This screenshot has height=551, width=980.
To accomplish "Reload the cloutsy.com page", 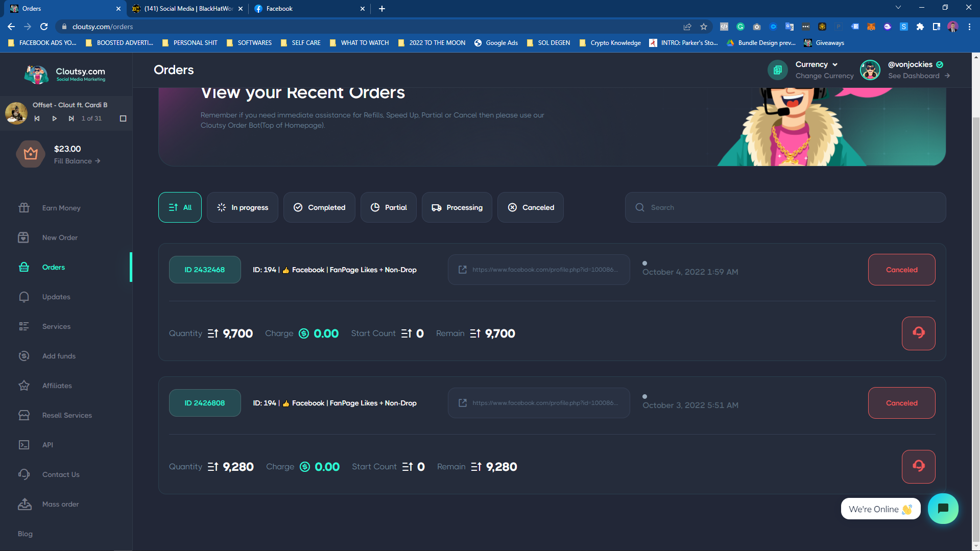I will (44, 27).
